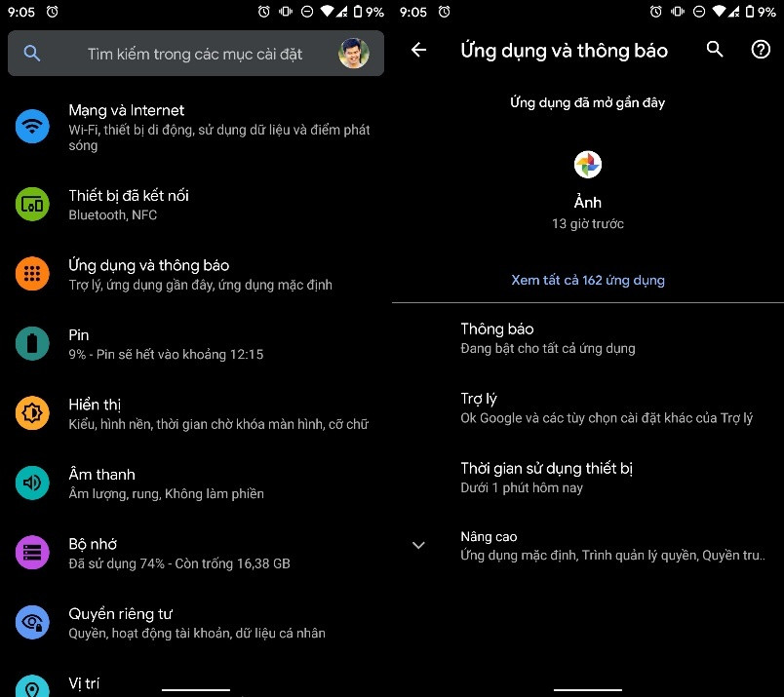This screenshot has height=697, width=784.
Task: Tap the Âm thanh speaker icon
Action: point(32,483)
